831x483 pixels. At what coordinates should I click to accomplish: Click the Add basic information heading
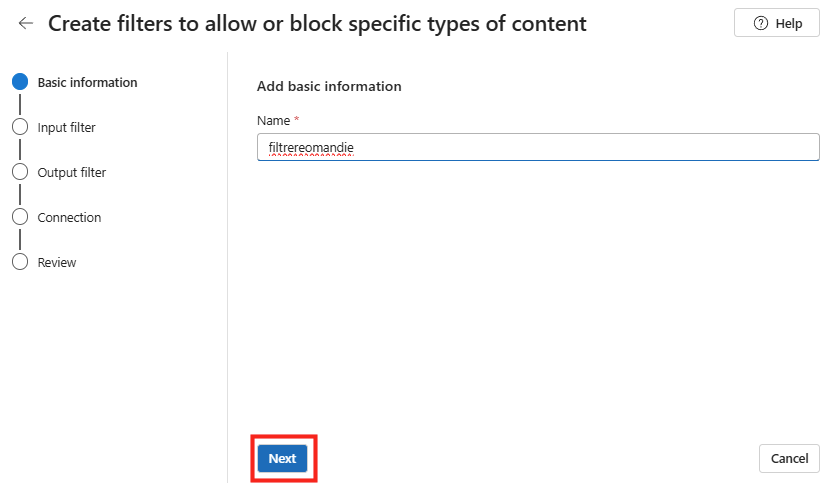329,87
